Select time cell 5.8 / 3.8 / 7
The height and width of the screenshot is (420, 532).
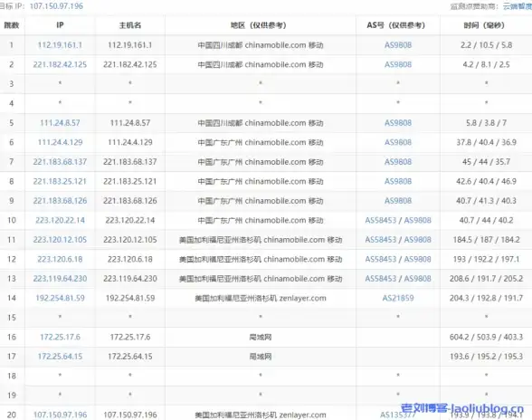point(486,123)
